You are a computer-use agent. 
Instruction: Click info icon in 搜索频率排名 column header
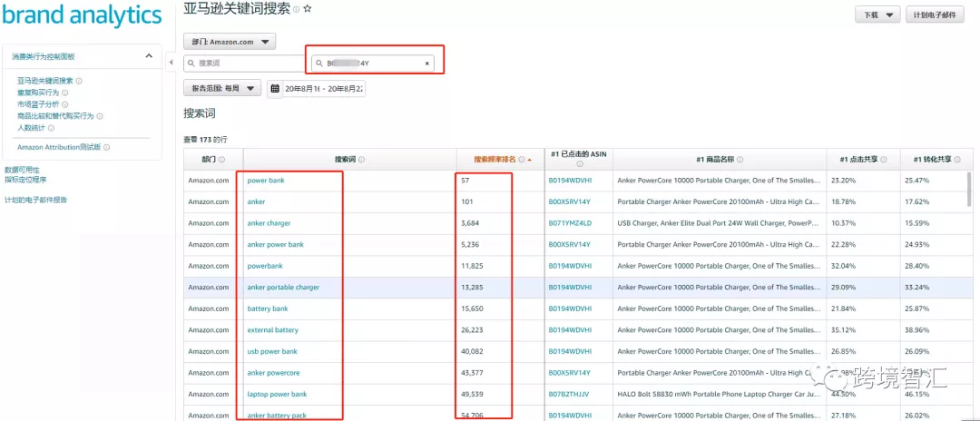(x=521, y=160)
